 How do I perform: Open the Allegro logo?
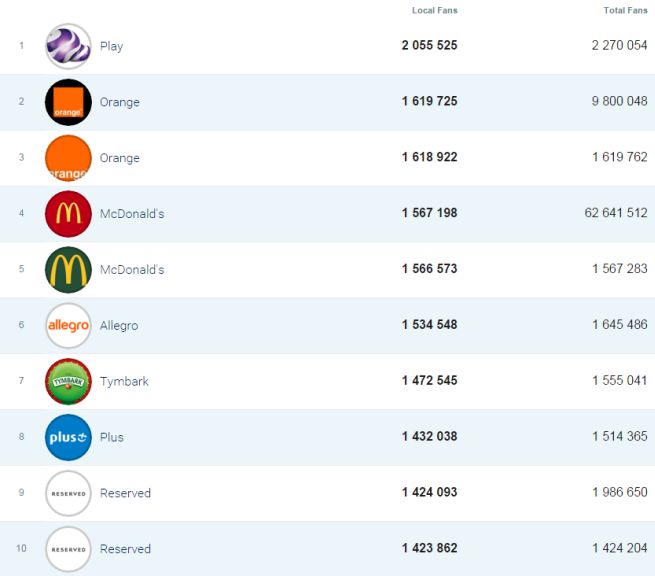click(x=68, y=326)
